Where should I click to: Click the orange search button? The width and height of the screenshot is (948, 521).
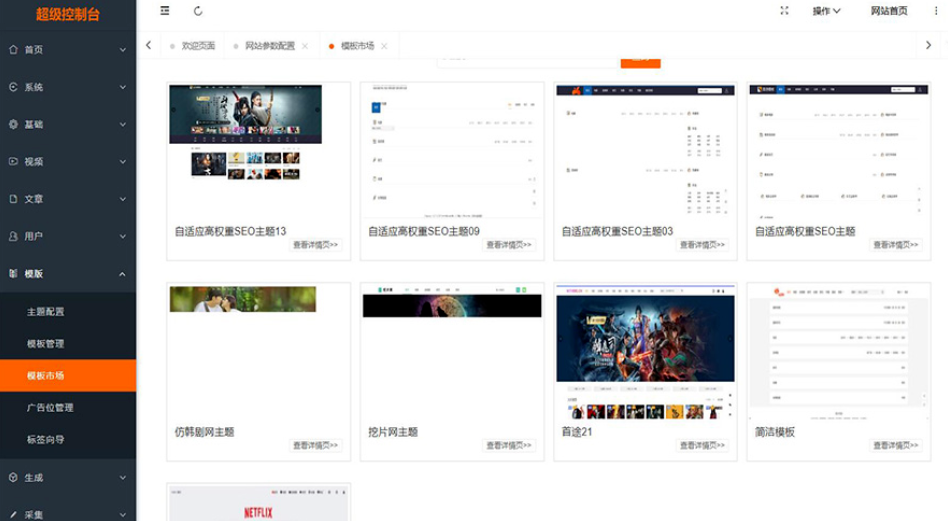pos(640,63)
